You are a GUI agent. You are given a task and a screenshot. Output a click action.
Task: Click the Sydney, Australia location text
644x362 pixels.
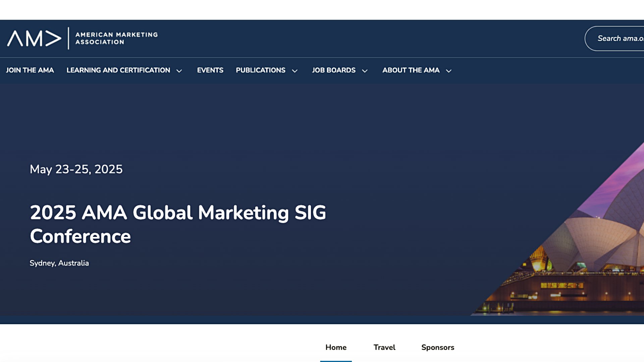point(59,263)
